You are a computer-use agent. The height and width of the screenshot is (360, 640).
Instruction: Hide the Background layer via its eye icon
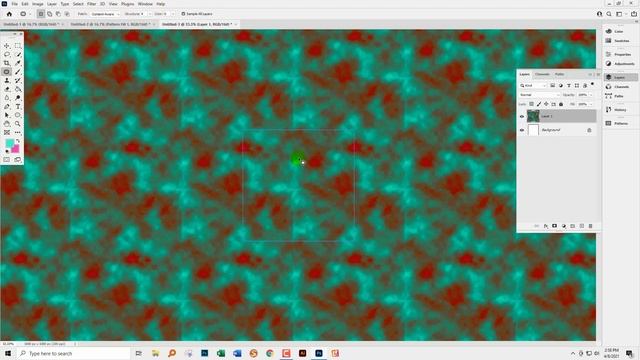[522, 130]
